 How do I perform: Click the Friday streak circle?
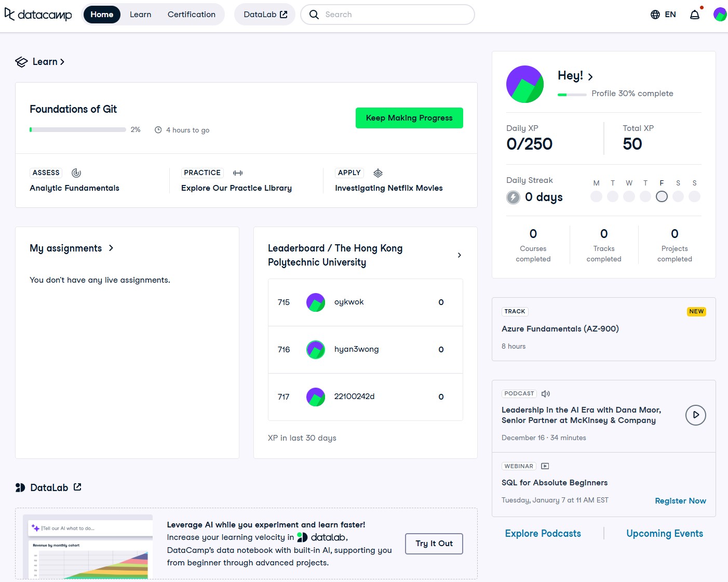pyautogui.click(x=662, y=196)
